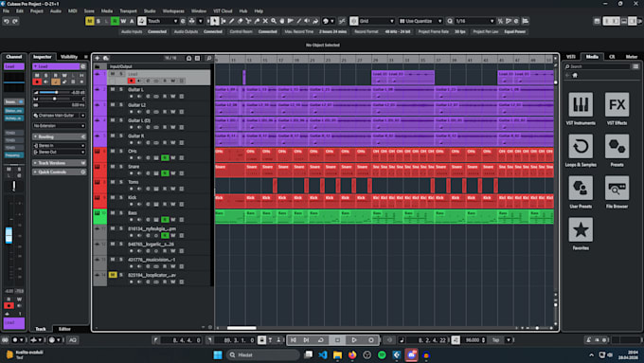The width and height of the screenshot is (644, 363).
Task: Unmute the 825194_looplicator track
Action: pos(113,275)
